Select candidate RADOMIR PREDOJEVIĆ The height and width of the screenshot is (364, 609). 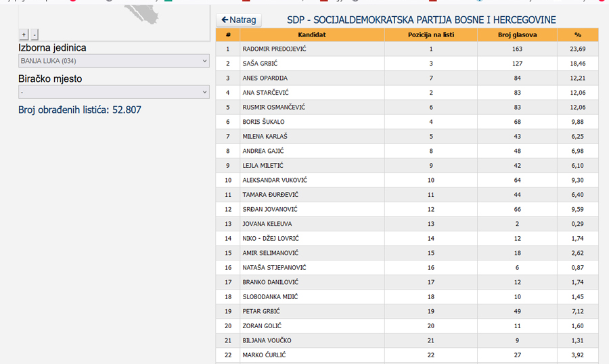point(274,49)
